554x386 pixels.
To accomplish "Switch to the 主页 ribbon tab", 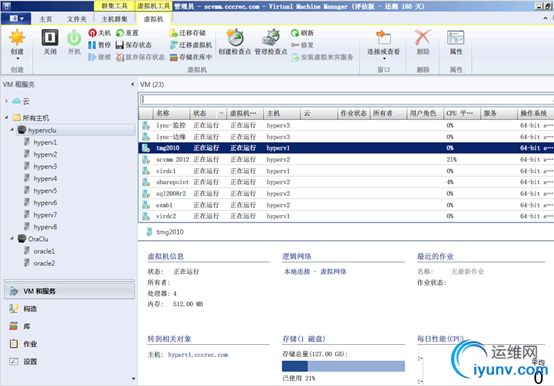I will 46,19.
